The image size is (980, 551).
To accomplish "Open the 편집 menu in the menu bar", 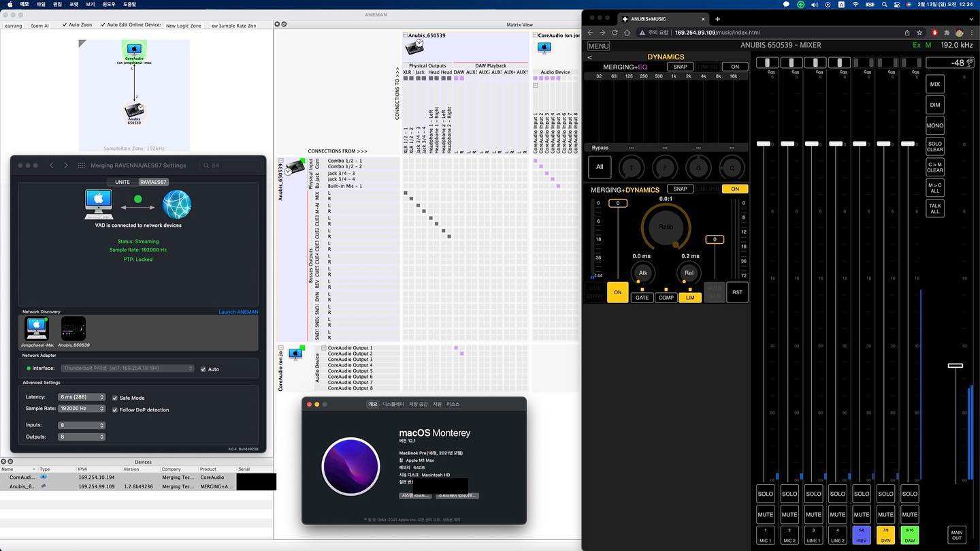I will tap(57, 4).
